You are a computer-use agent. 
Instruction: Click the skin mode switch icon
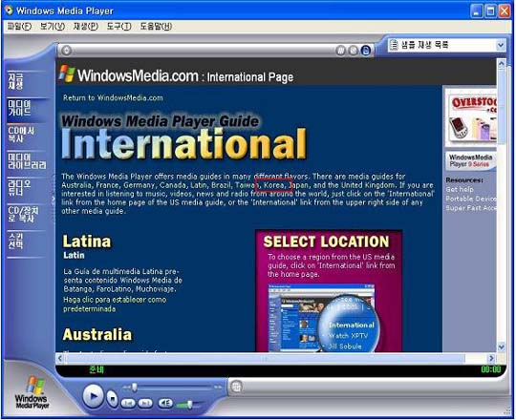236,387
